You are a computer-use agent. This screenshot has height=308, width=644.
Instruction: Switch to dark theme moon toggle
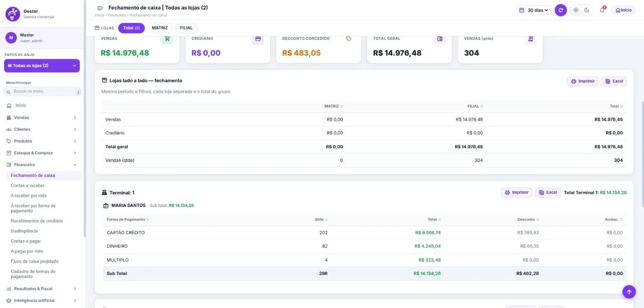pos(587,10)
